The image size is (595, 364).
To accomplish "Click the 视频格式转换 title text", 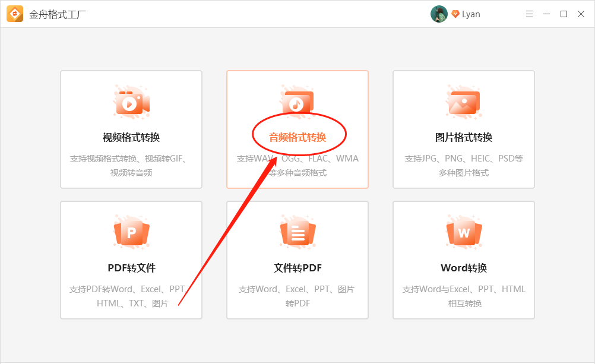I will point(131,138).
